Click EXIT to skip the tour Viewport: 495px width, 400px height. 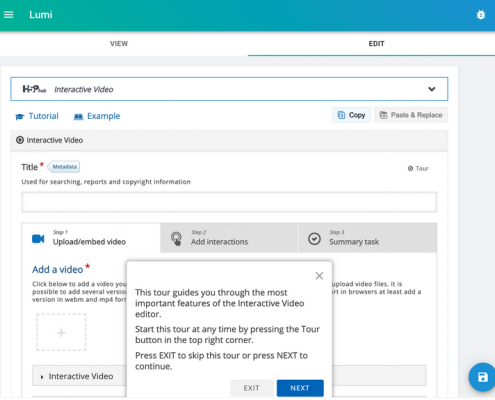click(x=252, y=388)
